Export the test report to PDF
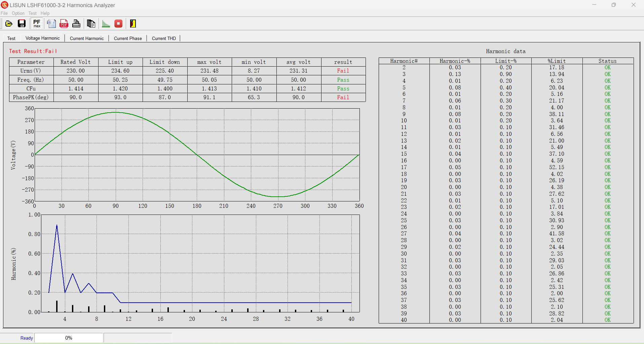 click(x=64, y=24)
